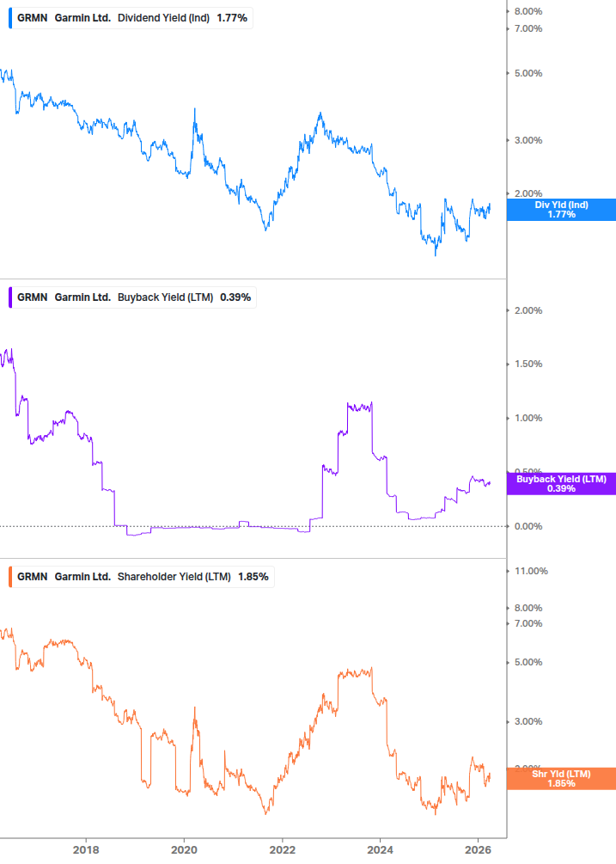Click the 1.77% value in the dividend yield legend
This screenshot has height=864, width=616.
[x=232, y=18]
